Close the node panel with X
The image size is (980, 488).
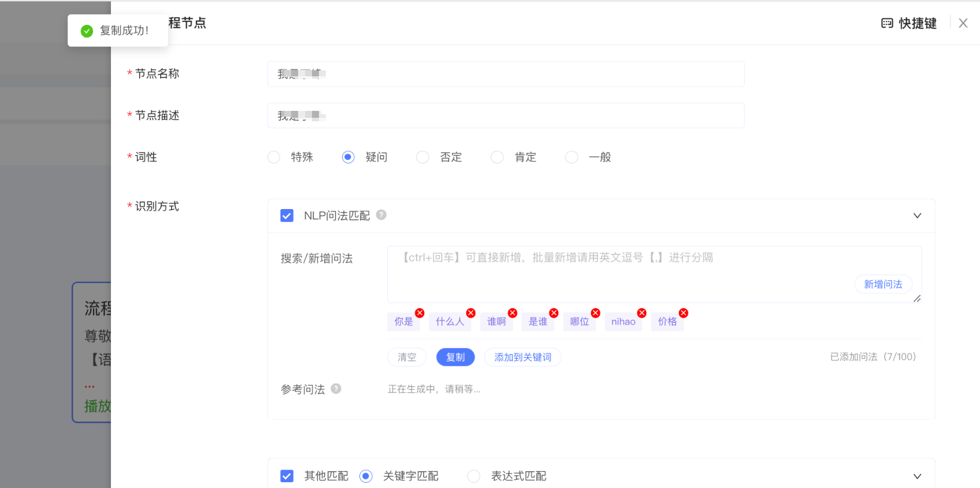pos(963,23)
